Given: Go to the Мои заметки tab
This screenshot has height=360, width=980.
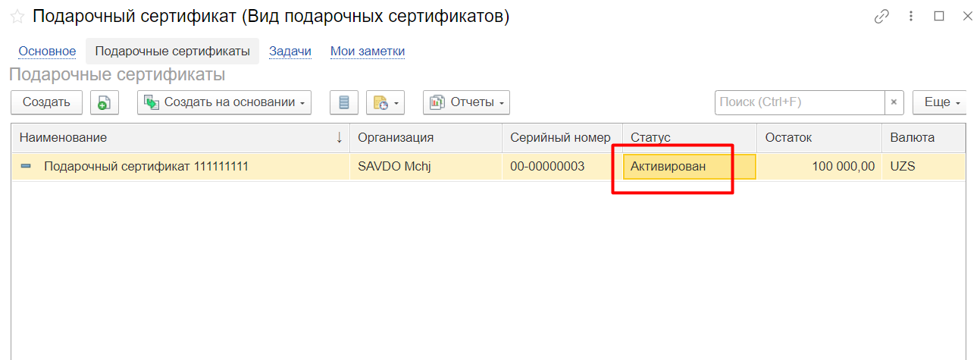Looking at the screenshot, I should pos(367,52).
